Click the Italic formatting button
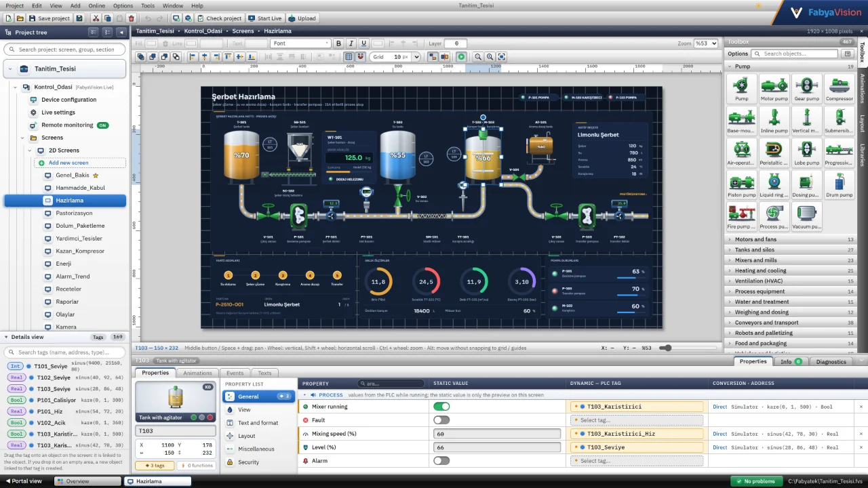The height and width of the screenshot is (488, 868). click(x=351, y=43)
